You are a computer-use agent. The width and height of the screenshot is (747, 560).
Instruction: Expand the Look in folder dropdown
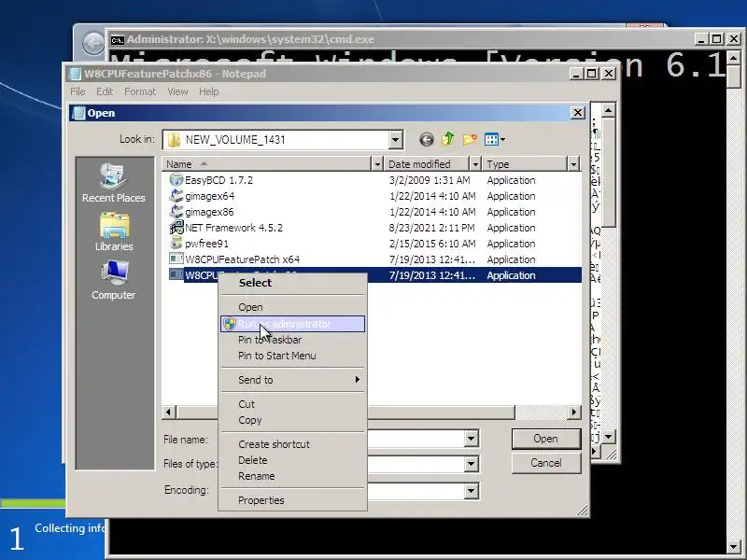(395, 139)
